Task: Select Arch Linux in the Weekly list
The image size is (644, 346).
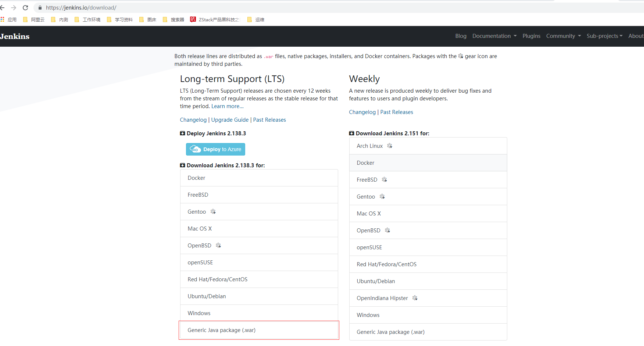Action: tap(428, 146)
